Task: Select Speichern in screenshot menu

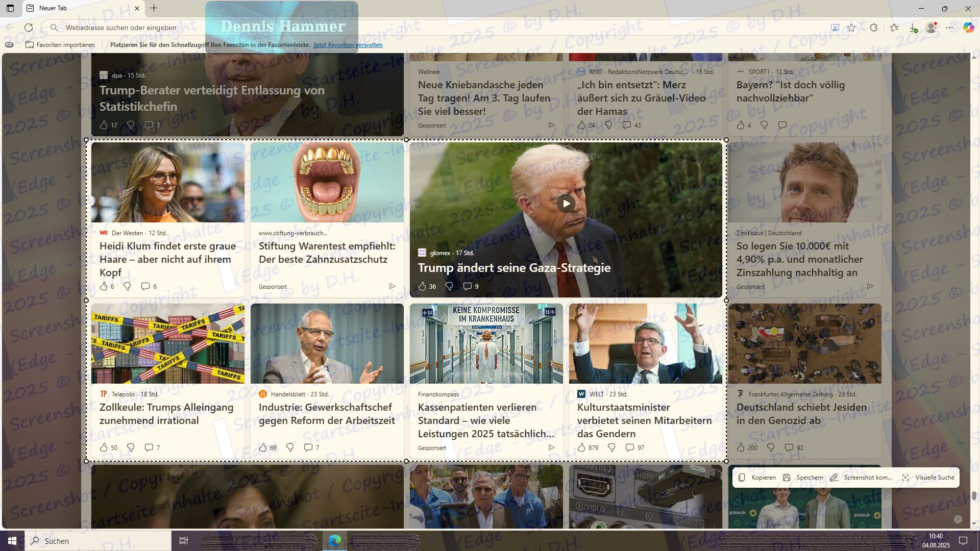Action: point(803,478)
